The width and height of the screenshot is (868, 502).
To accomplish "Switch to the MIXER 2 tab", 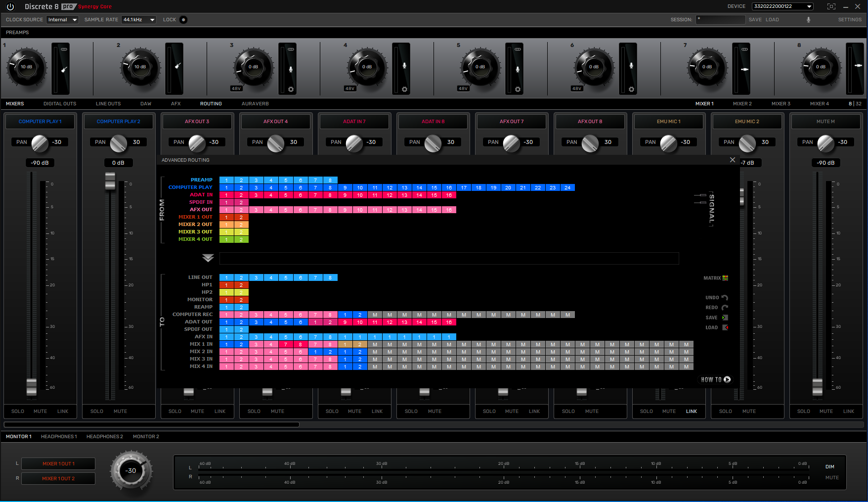I will [x=742, y=104].
